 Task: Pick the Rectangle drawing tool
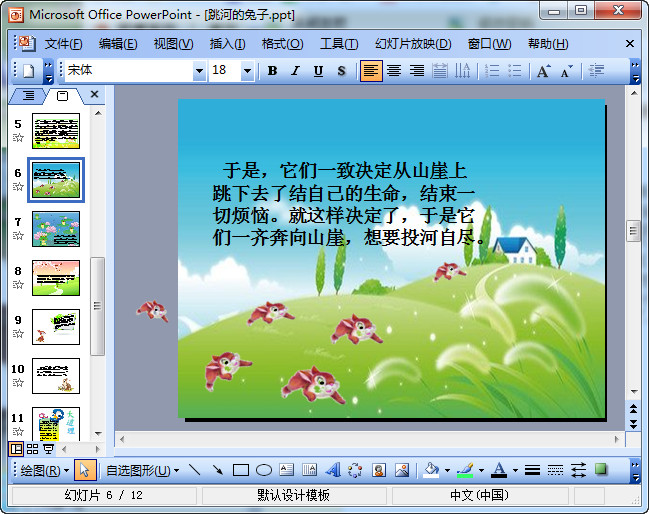pos(241,470)
